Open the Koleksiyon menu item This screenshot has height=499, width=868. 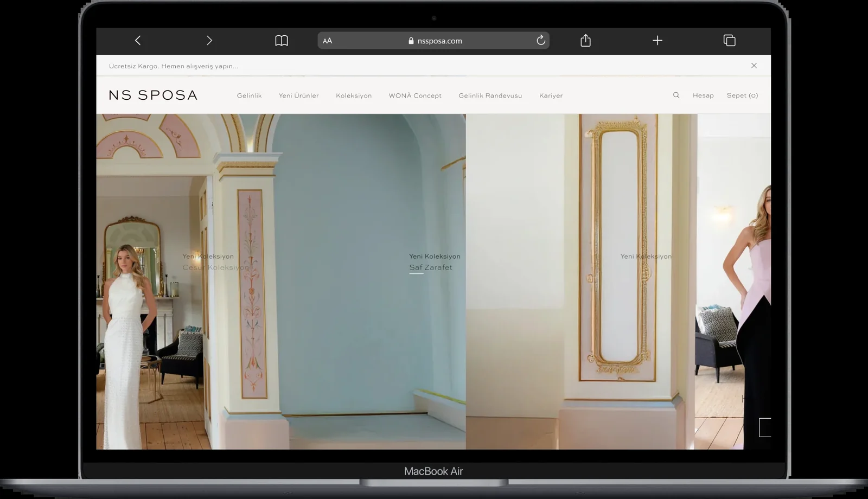pos(354,95)
